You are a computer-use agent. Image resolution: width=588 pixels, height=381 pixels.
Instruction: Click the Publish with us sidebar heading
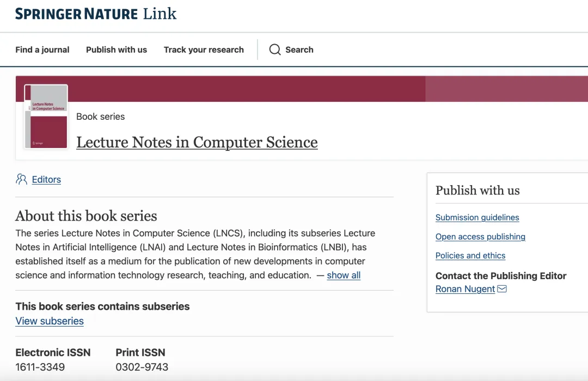tap(477, 190)
